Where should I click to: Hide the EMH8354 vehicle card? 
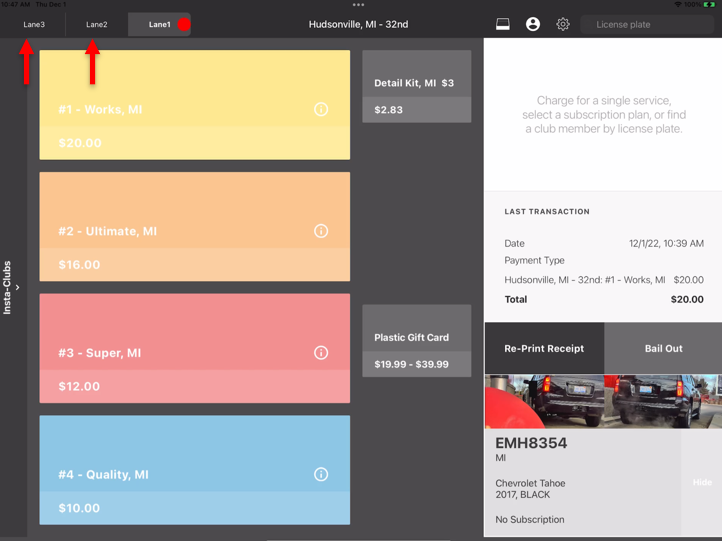pos(702,482)
